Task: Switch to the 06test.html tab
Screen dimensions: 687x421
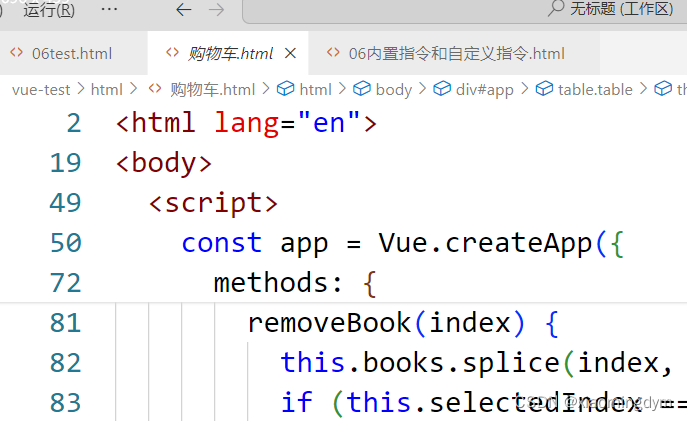Action: [x=72, y=53]
